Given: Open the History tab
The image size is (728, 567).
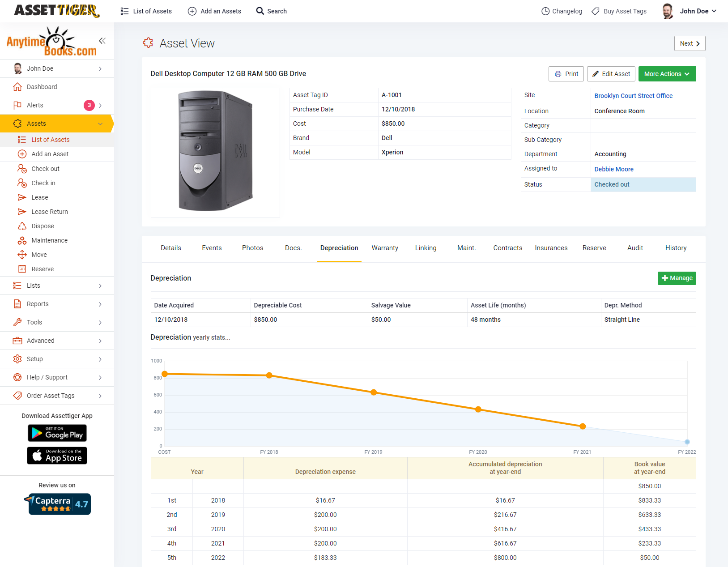Looking at the screenshot, I should coord(676,248).
